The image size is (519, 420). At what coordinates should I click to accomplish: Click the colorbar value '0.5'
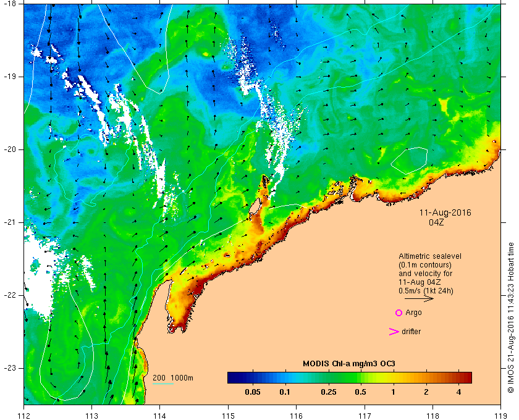point(360,392)
